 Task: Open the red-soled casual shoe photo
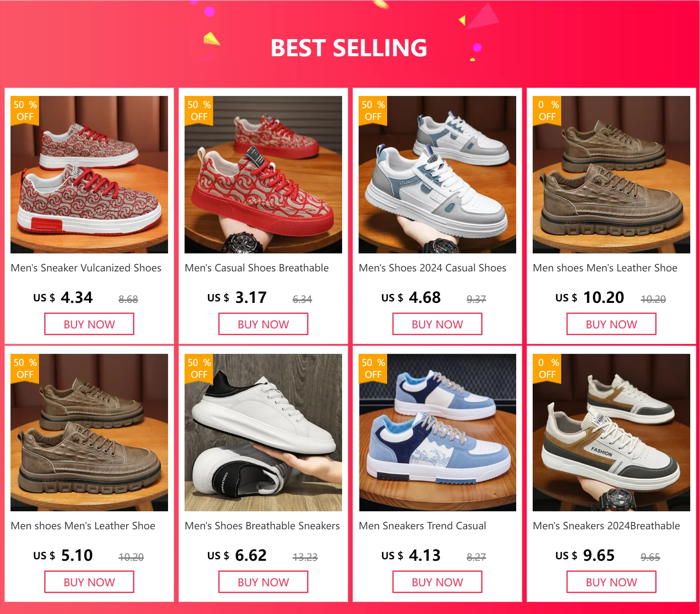tap(263, 175)
